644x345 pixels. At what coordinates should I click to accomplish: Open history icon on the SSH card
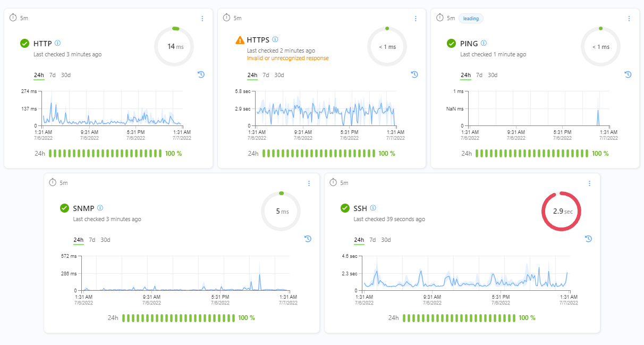[x=588, y=239]
